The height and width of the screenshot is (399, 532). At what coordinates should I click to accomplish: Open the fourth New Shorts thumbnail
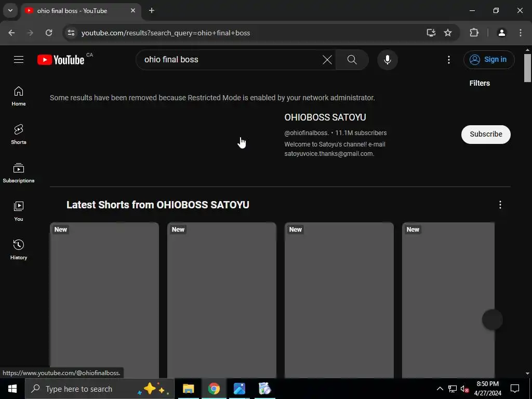point(448,300)
